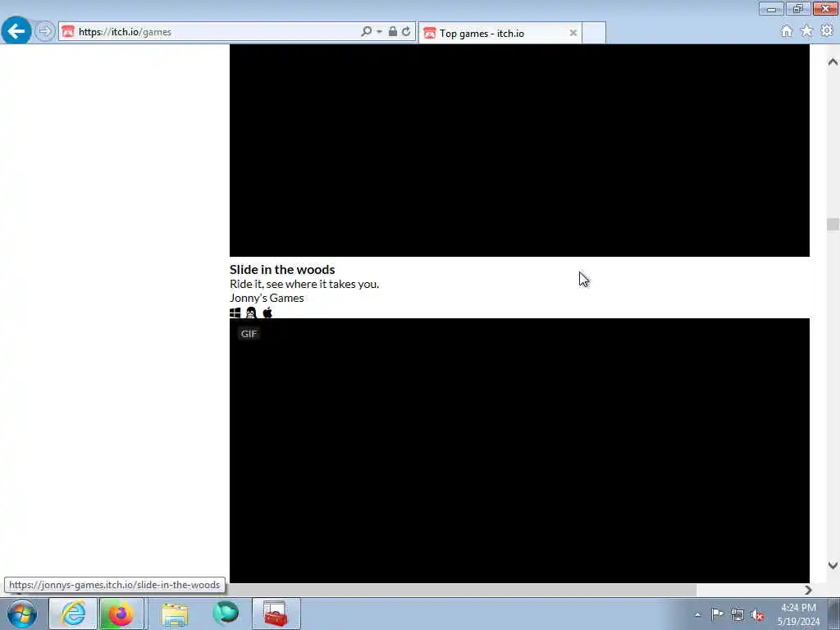840x630 pixels.
Task: Open a new blank tab
Action: click(x=594, y=33)
